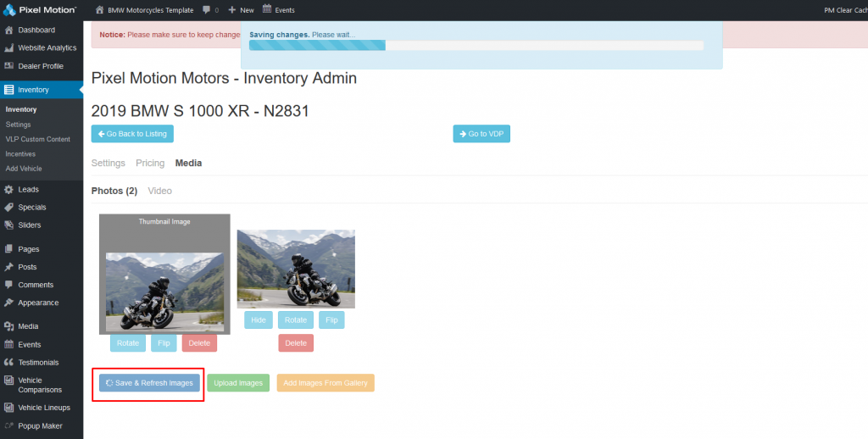Click the calendar icon next to Events in top bar

267,9
